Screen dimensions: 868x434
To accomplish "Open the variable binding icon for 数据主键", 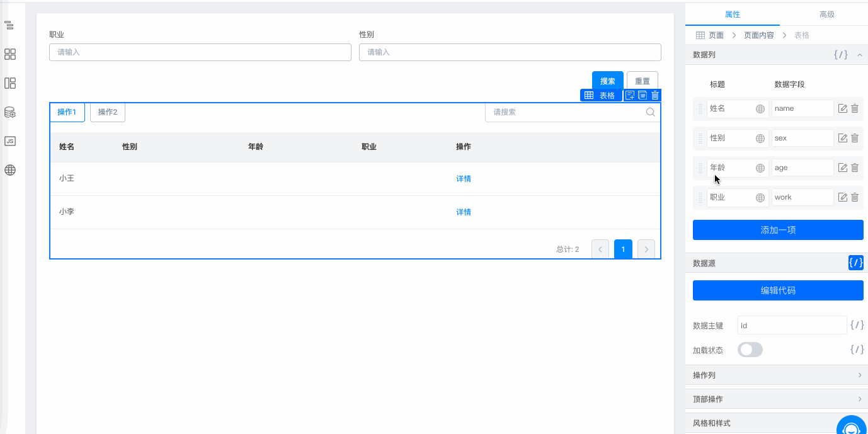I will click(857, 325).
